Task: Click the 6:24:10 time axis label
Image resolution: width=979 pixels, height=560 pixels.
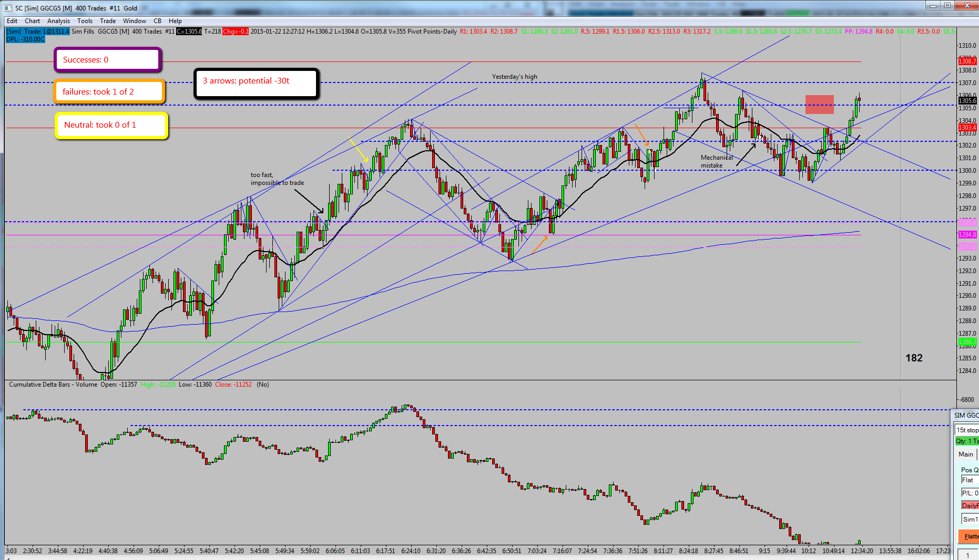Action: click(411, 551)
